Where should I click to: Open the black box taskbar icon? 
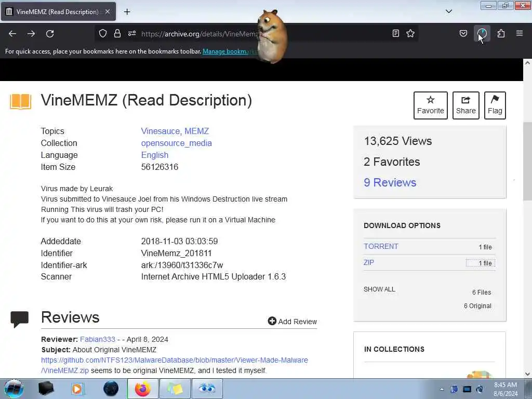tap(46, 389)
